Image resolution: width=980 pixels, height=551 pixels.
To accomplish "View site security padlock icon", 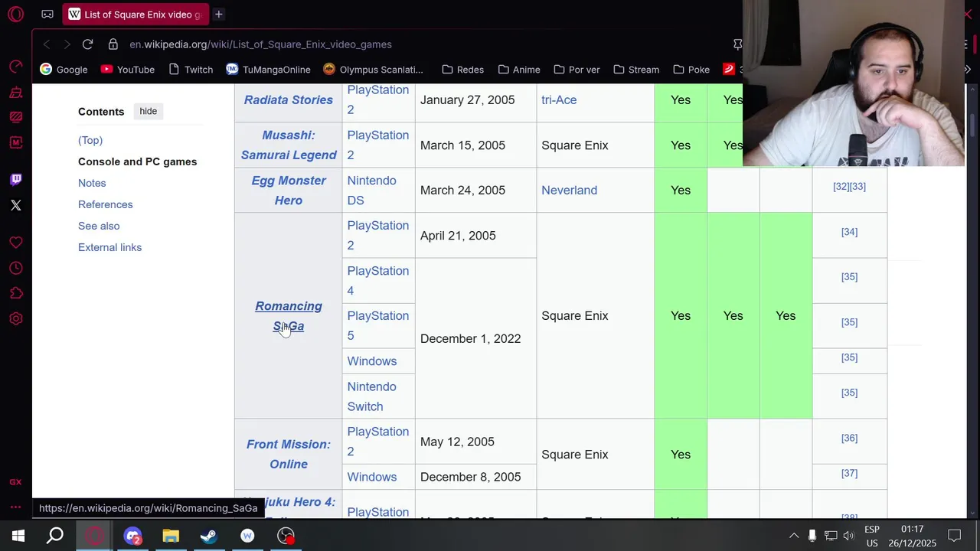I will coord(113,44).
